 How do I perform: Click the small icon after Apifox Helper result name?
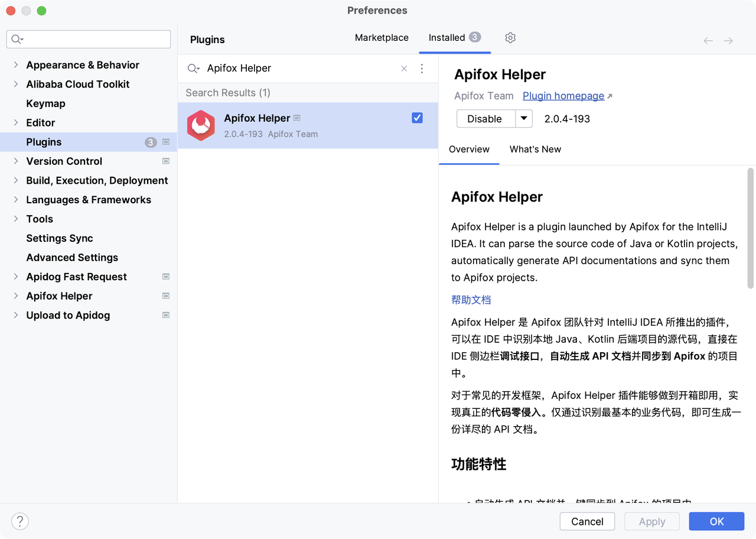tap(296, 118)
